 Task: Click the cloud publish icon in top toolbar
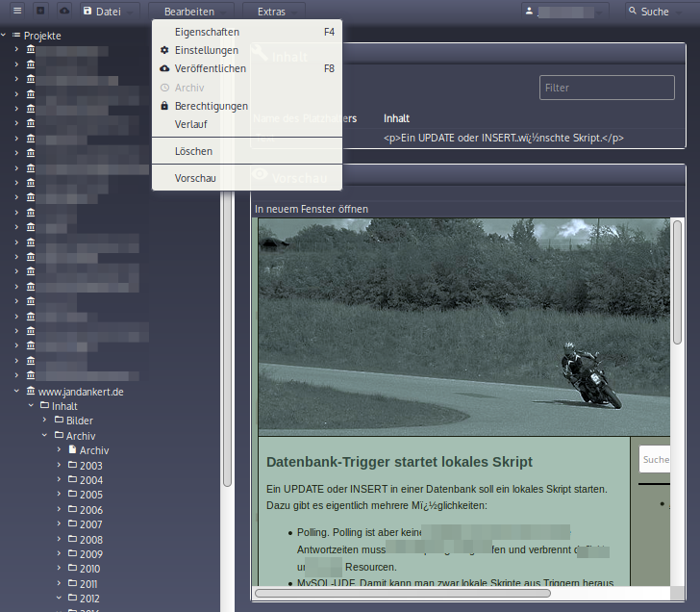(64, 11)
